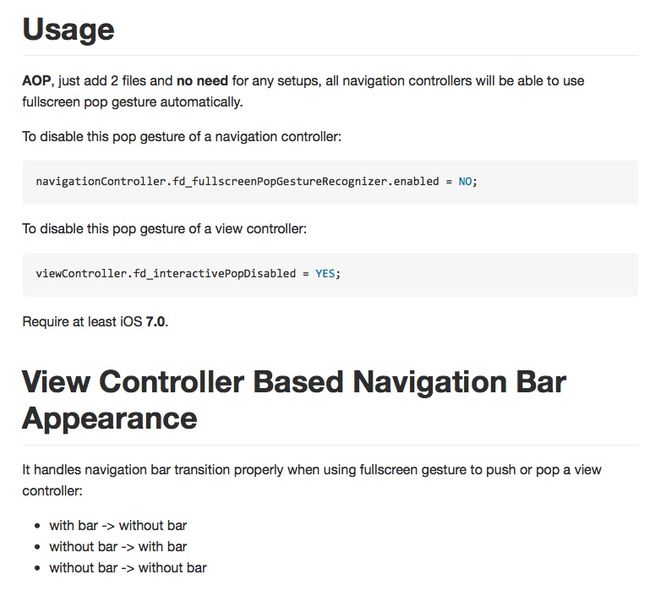The image size is (650, 591).
Task: Click the bold 'no need' text
Action: click(202, 80)
